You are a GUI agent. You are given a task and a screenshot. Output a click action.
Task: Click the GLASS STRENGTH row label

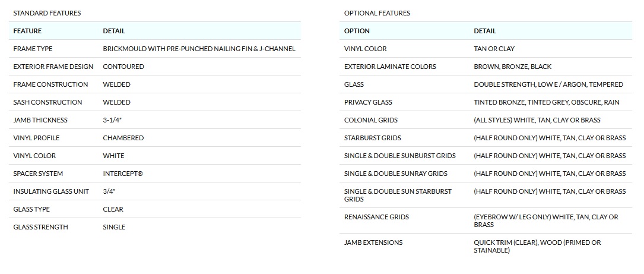click(x=40, y=227)
